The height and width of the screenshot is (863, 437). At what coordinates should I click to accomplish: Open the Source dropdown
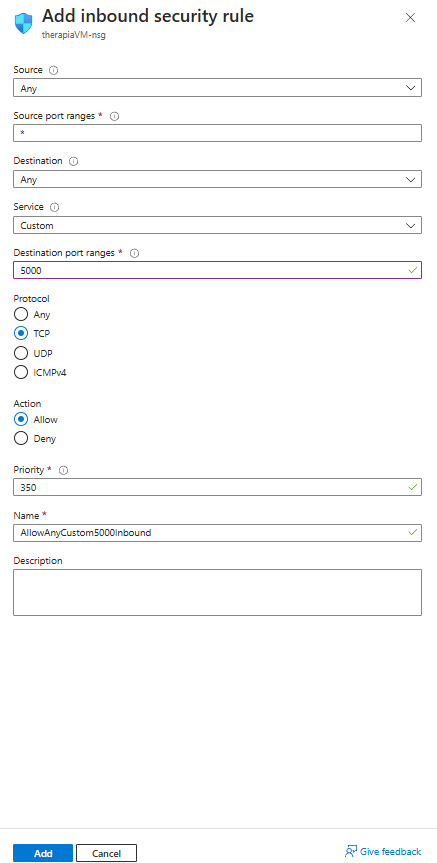click(x=217, y=88)
